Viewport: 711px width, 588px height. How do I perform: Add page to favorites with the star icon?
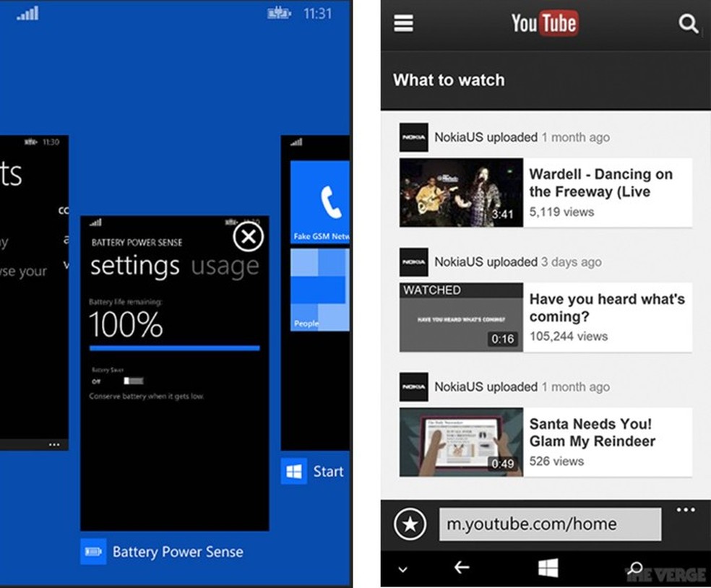click(x=409, y=524)
